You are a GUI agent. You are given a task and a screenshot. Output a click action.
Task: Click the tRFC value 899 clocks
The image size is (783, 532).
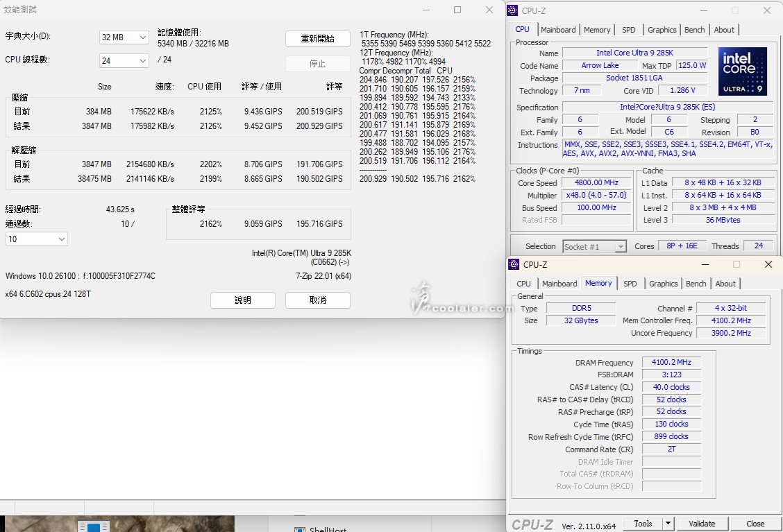(x=672, y=436)
